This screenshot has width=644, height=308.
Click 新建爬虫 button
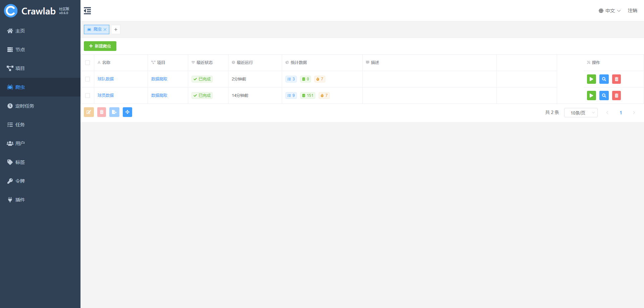pos(100,46)
